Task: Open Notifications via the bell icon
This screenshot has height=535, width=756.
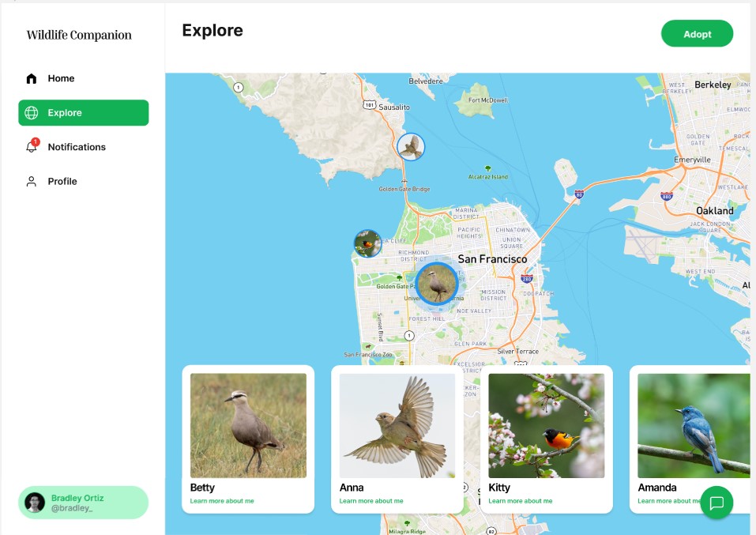Action: (32, 147)
